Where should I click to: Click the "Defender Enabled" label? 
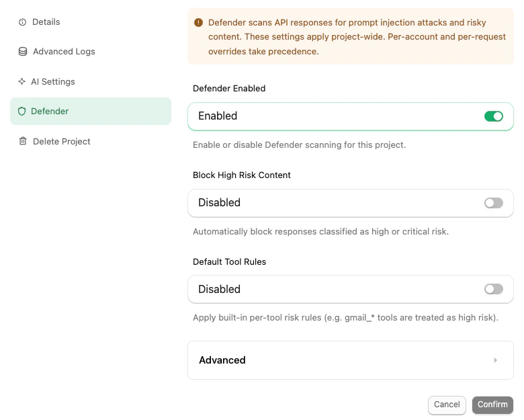[x=229, y=89]
